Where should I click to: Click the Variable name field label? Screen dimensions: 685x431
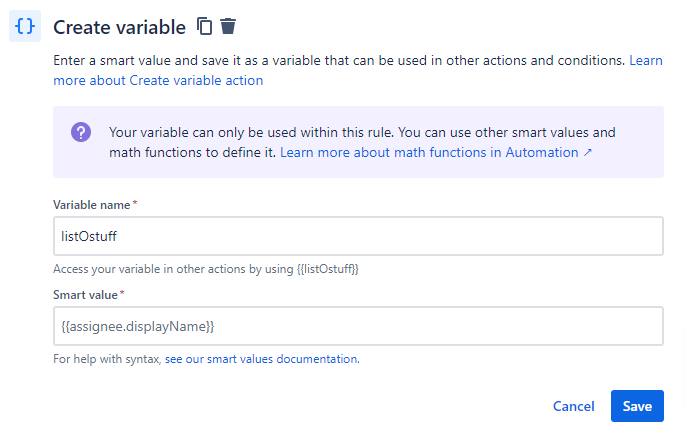[92, 205]
